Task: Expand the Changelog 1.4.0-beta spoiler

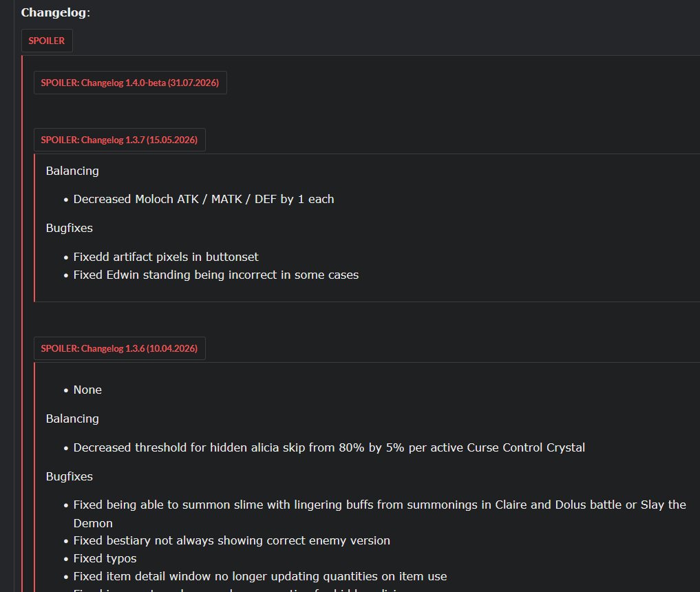Action: pos(130,83)
